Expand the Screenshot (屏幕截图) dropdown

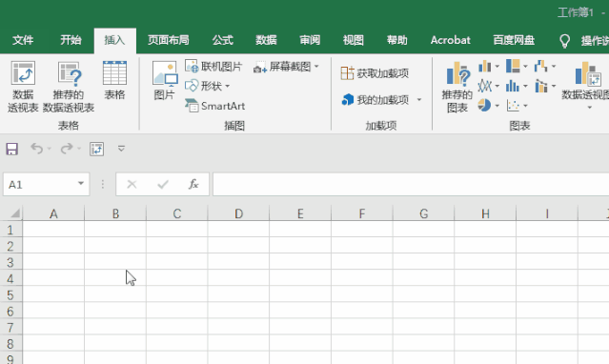click(x=317, y=67)
